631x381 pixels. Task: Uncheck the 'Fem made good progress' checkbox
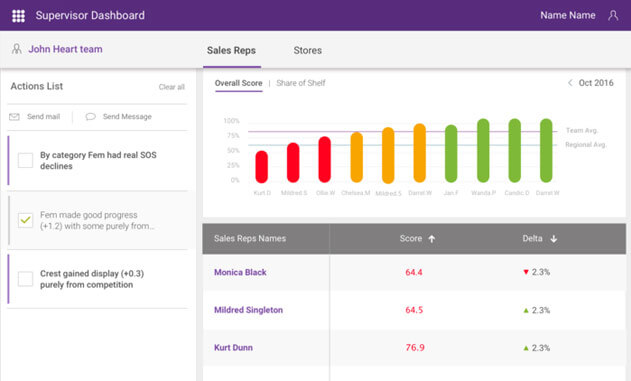[x=25, y=220]
